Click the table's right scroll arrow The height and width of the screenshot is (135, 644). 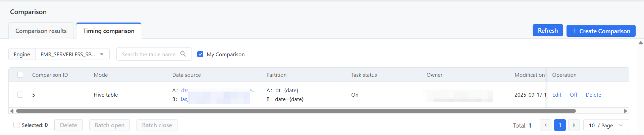click(625, 111)
